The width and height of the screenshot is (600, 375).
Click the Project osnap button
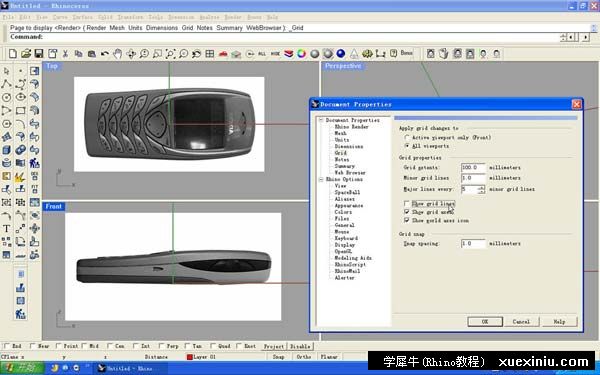click(274, 346)
